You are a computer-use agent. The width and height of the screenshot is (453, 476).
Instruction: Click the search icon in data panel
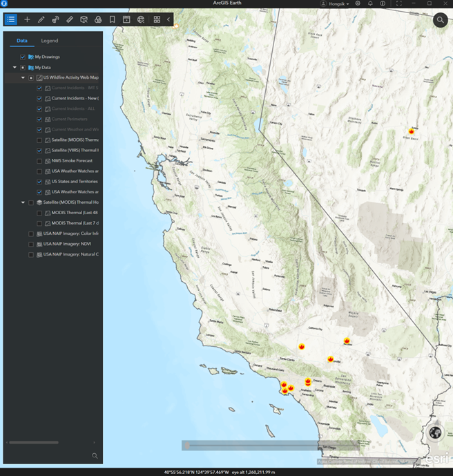click(95, 456)
